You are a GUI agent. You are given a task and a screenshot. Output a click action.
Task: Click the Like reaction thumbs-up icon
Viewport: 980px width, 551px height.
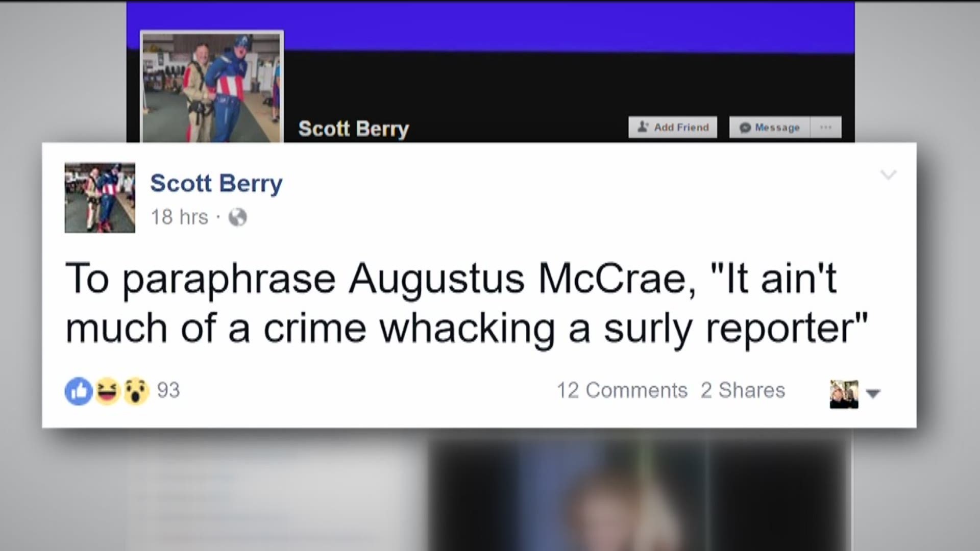click(78, 391)
